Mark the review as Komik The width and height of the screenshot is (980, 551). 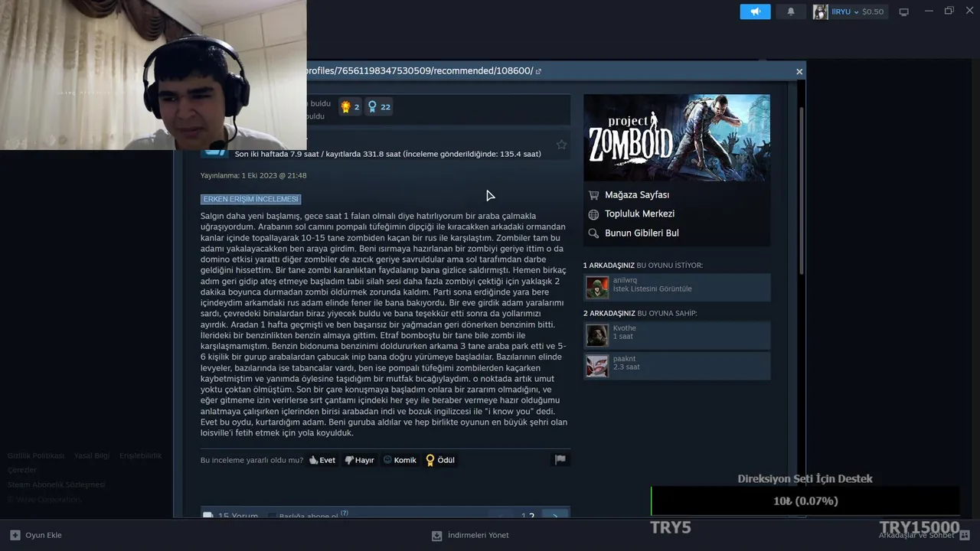(x=400, y=460)
